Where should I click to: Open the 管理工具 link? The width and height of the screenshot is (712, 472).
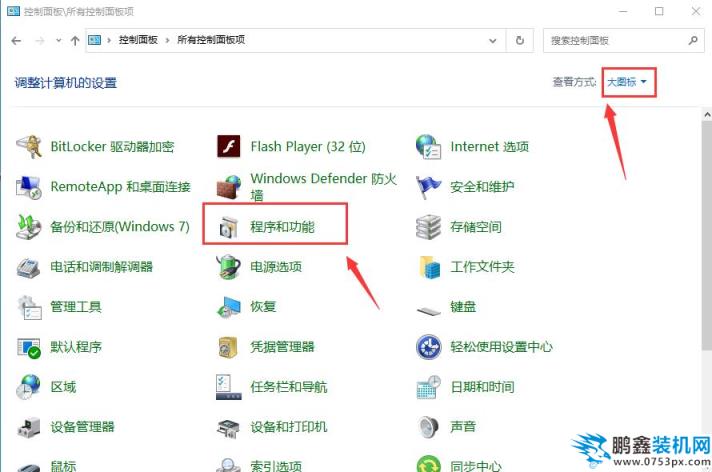click(76, 307)
